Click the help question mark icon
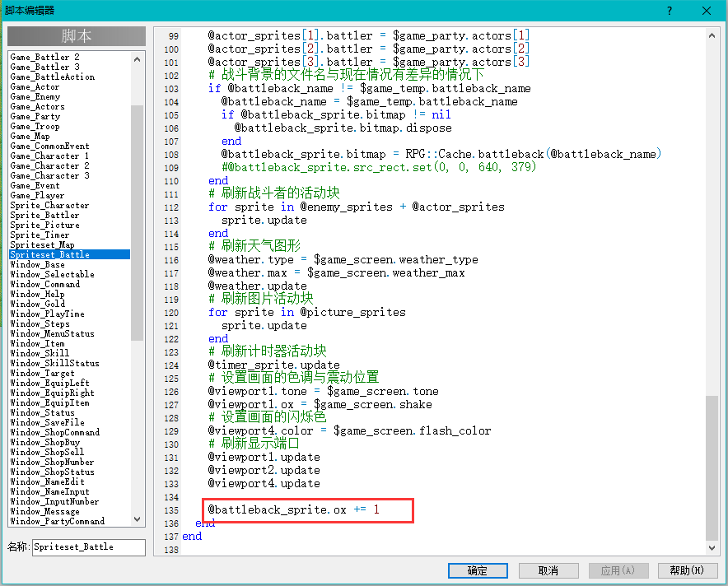 point(669,11)
